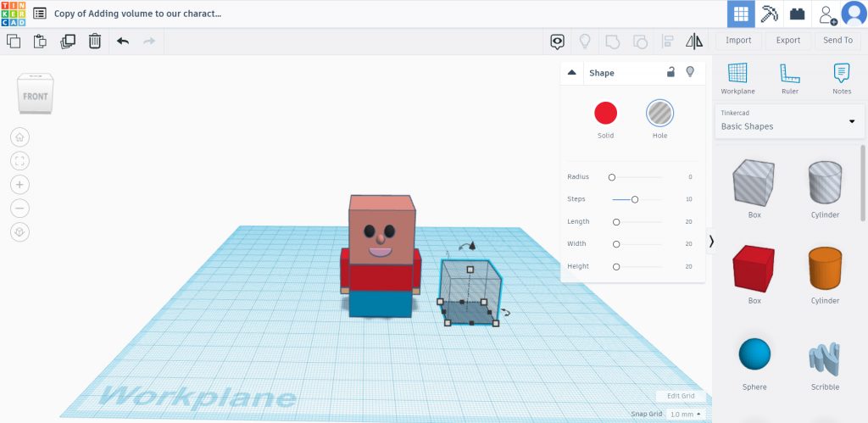Toggle the shape lock icon
The height and width of the screenshot is (423, 868).
670,72
